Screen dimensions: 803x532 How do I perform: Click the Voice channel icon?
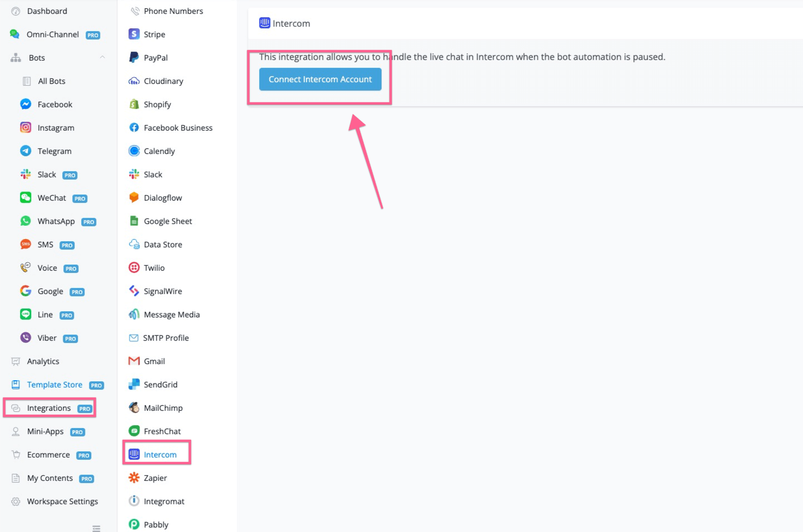(26, 267)
